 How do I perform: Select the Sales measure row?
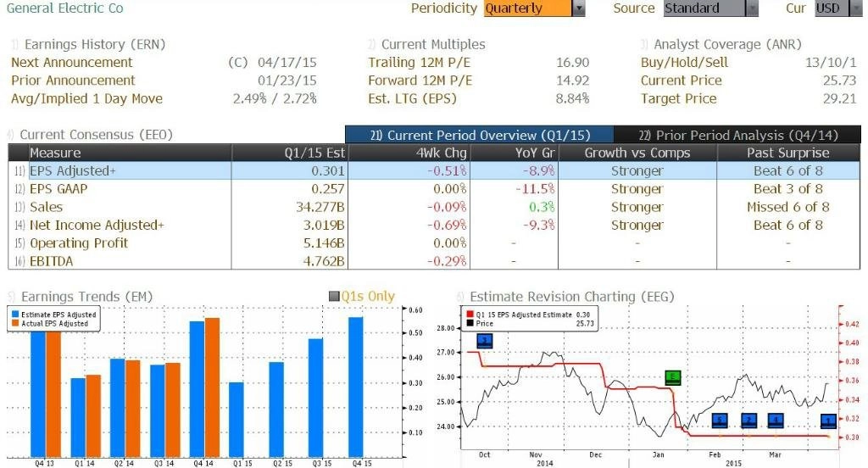434,207
